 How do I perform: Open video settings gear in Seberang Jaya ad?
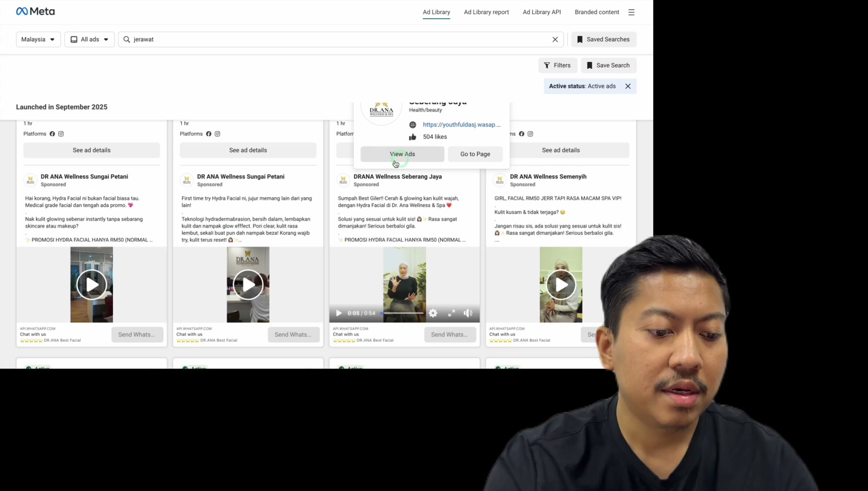pos(433,313)
